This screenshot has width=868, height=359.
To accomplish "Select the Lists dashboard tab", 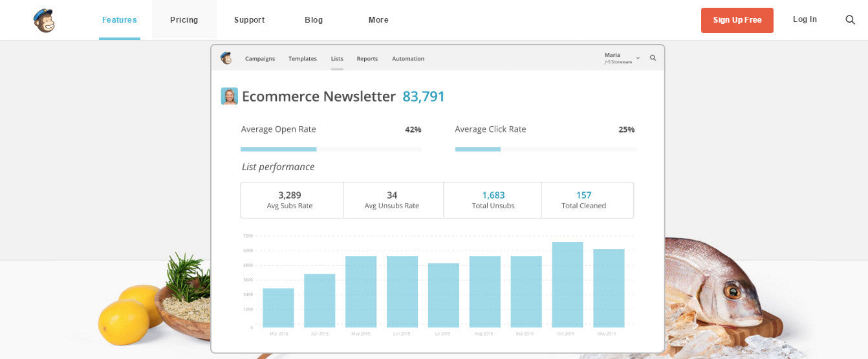I will click(337, 59).
